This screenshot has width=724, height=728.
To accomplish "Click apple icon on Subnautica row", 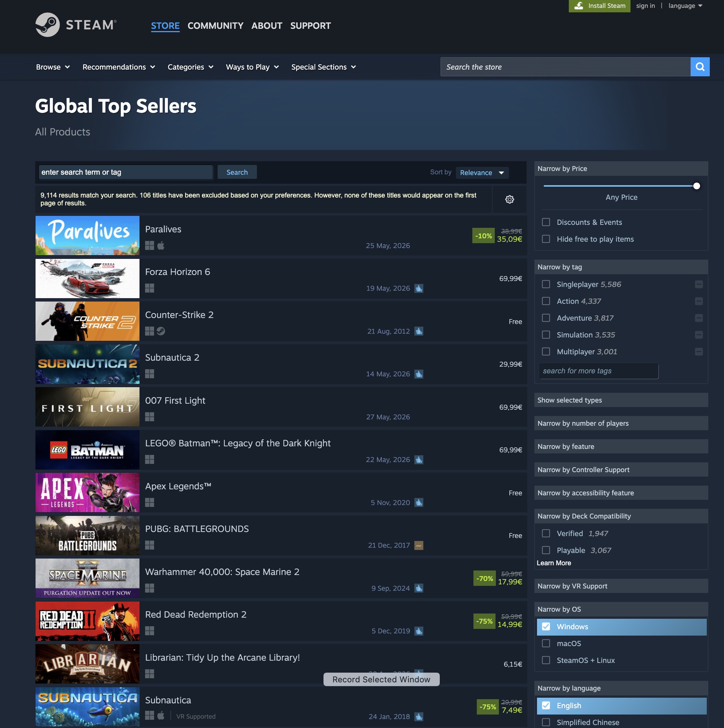I will [161, 716].
